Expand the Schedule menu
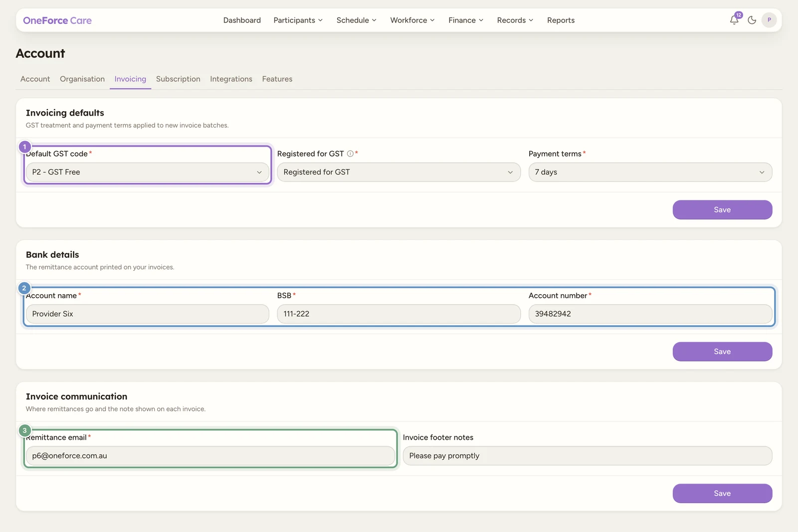Viewport: 798px width, 532px height. (x=356, y=20)
